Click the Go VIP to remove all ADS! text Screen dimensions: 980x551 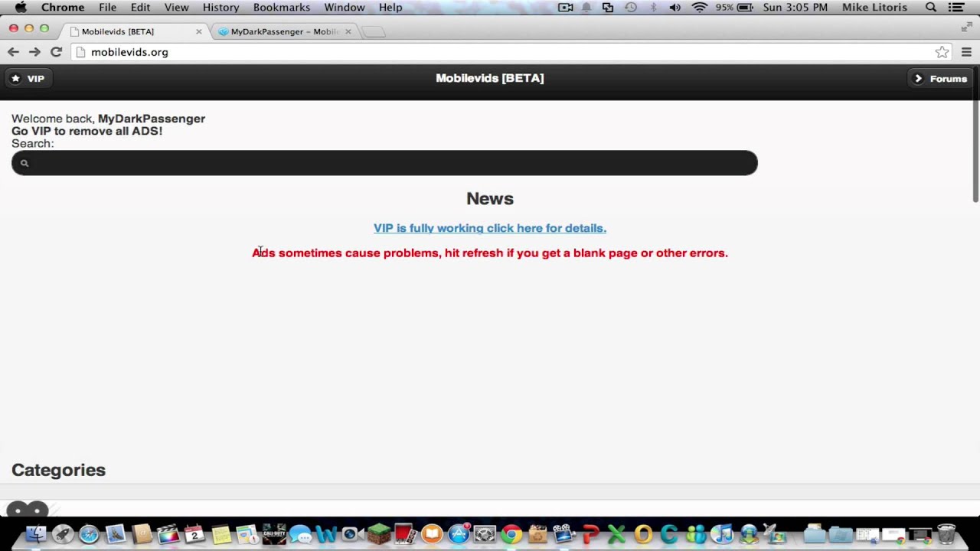(87, 131)
